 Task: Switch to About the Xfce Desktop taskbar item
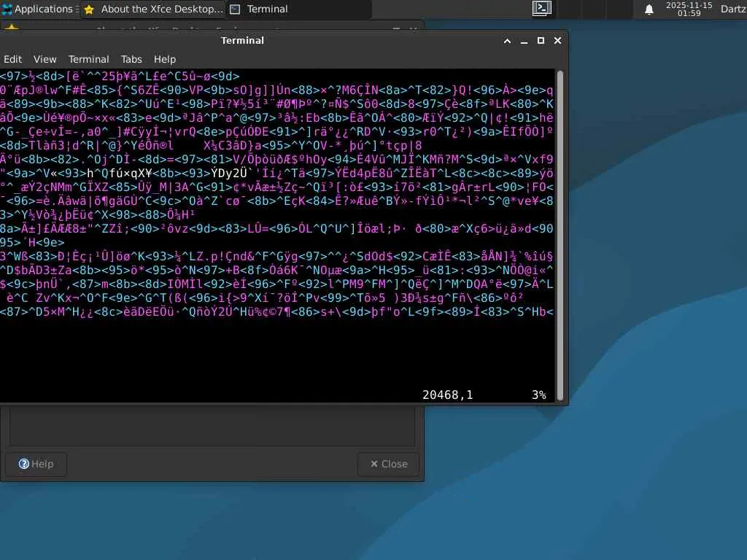click(x=153, y=9)
